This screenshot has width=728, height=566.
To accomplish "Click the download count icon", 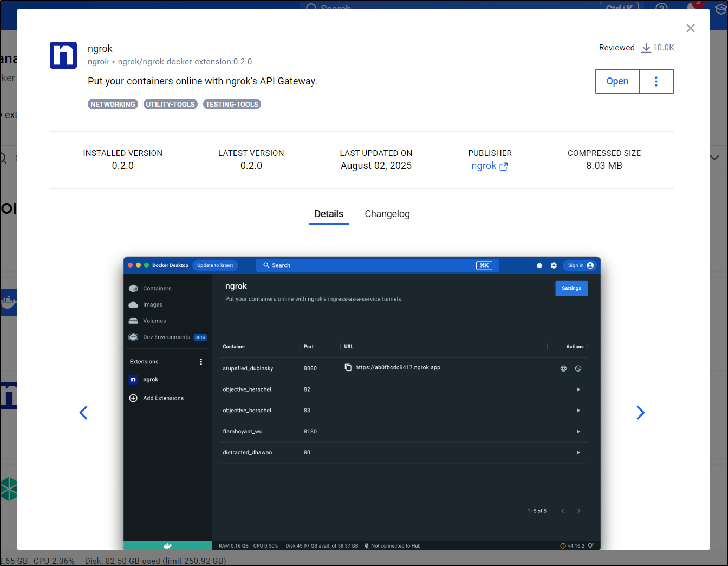I will 646,48.
